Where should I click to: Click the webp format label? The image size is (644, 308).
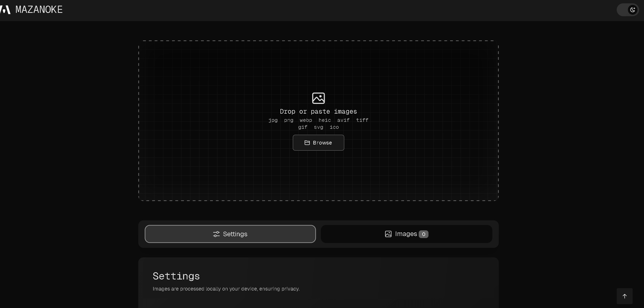tap(306, 120)
